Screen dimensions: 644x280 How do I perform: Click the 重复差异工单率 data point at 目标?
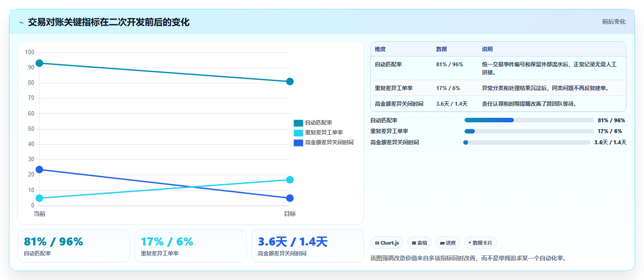coord(290,180)
